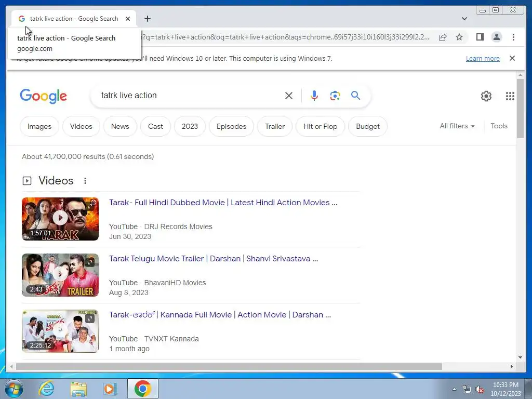
Task: Start voice search with microphone icon
Action: tap(314, 96)
